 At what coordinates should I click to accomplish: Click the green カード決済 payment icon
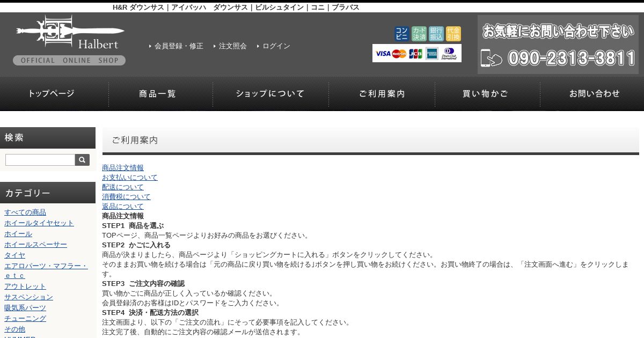tap(419, 34)
